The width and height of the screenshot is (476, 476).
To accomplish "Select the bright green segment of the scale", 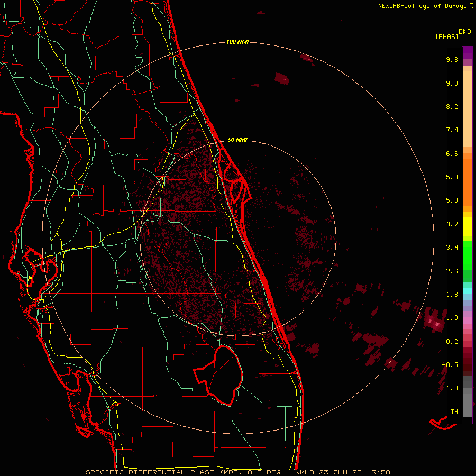I will (x=467, y=255).
